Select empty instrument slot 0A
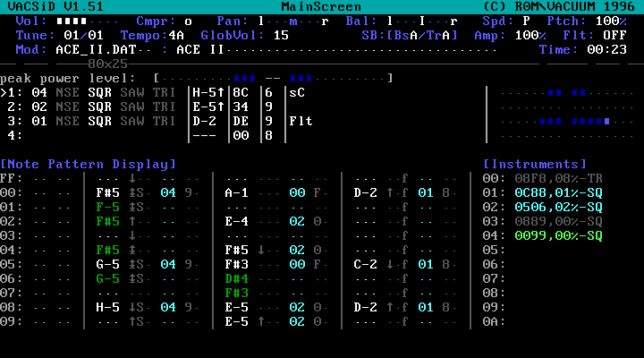Screen dimensions: 644x358 (x=494, y=321)
